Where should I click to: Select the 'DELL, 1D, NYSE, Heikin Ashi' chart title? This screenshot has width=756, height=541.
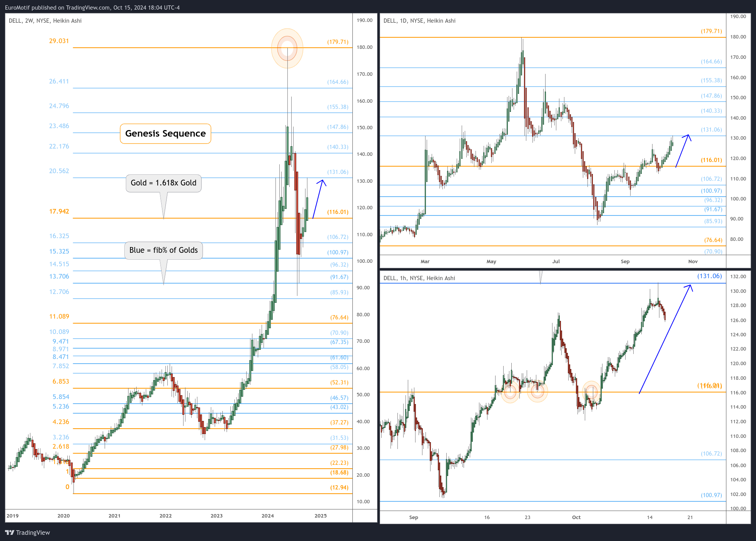pos(419,21)
